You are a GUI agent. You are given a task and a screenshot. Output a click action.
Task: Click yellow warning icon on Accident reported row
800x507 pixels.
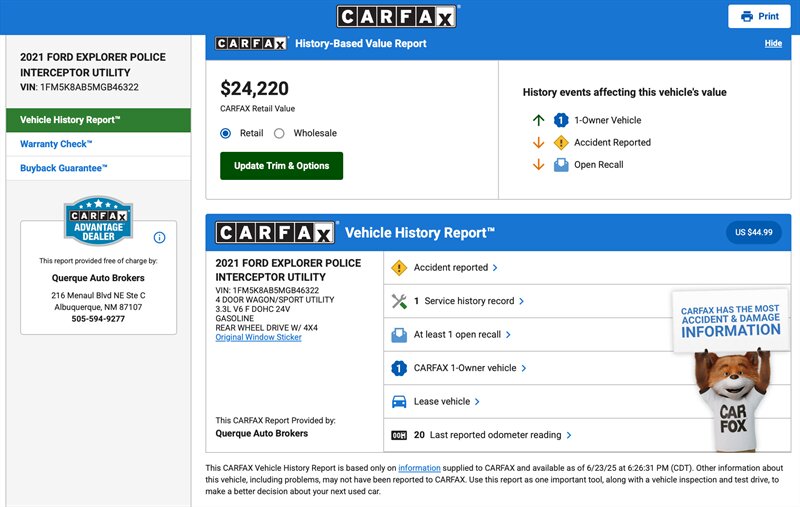pos(399,268)
